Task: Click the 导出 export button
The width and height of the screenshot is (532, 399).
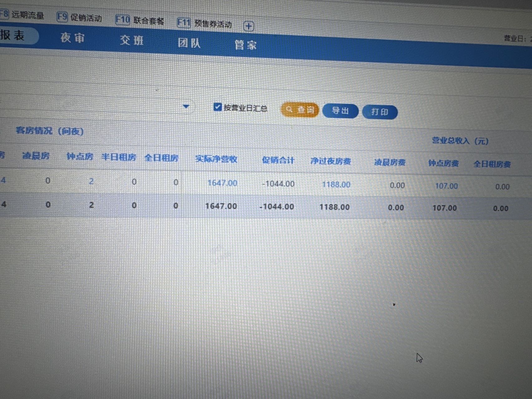Action: pyautogui.click(x=340, y=111)
